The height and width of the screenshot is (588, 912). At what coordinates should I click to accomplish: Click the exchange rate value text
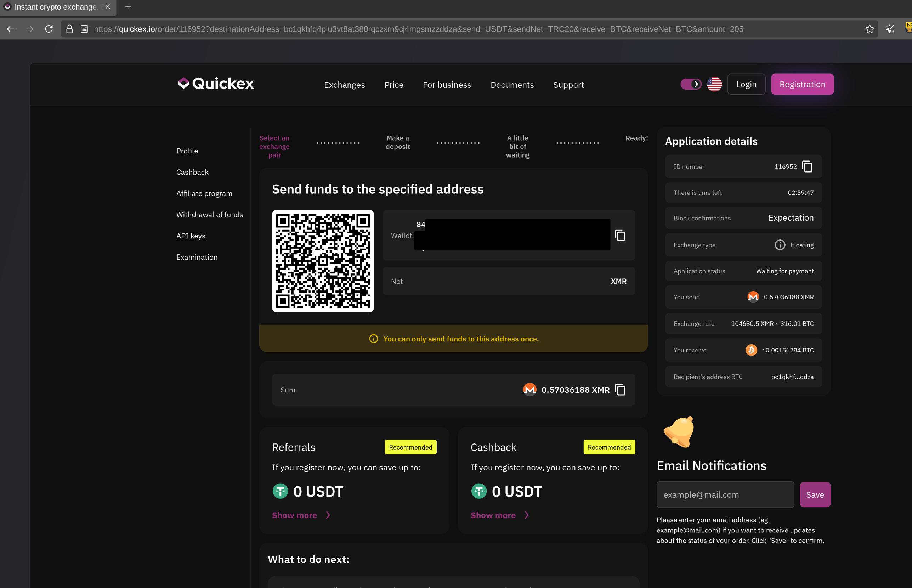click(772, 323)
